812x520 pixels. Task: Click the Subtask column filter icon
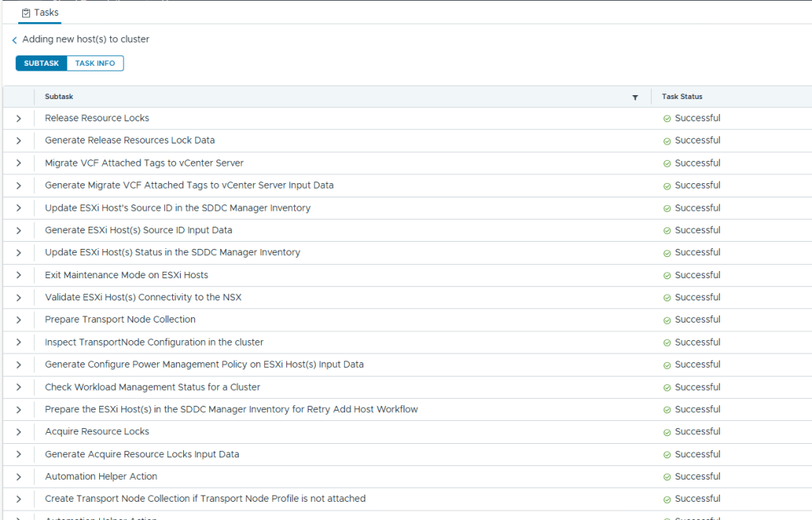634,97
